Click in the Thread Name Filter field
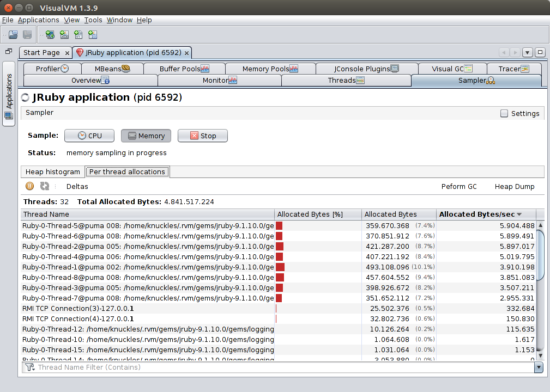Viewport: 550px width, 392px height. pyautogui.click(x=278, y=367)
